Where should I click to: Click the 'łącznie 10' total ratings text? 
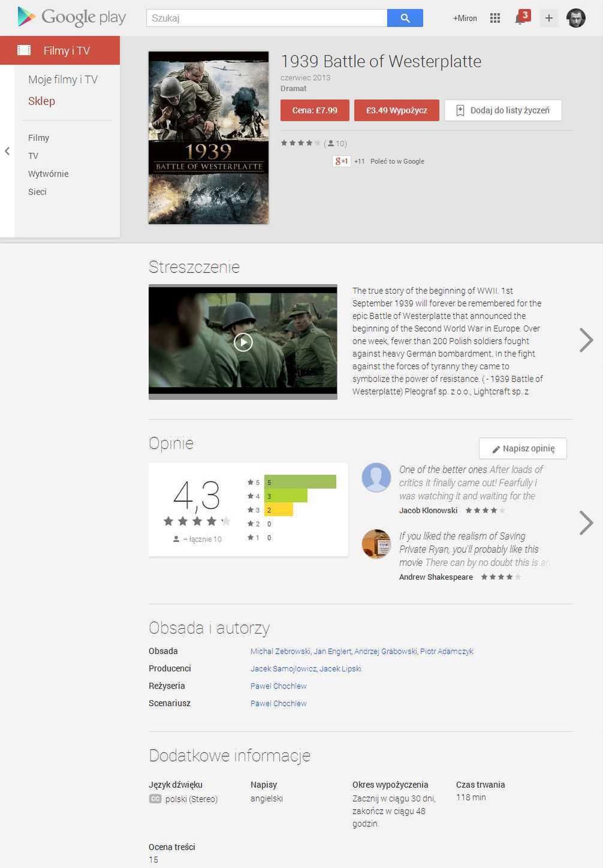click(x=205, y=539)
